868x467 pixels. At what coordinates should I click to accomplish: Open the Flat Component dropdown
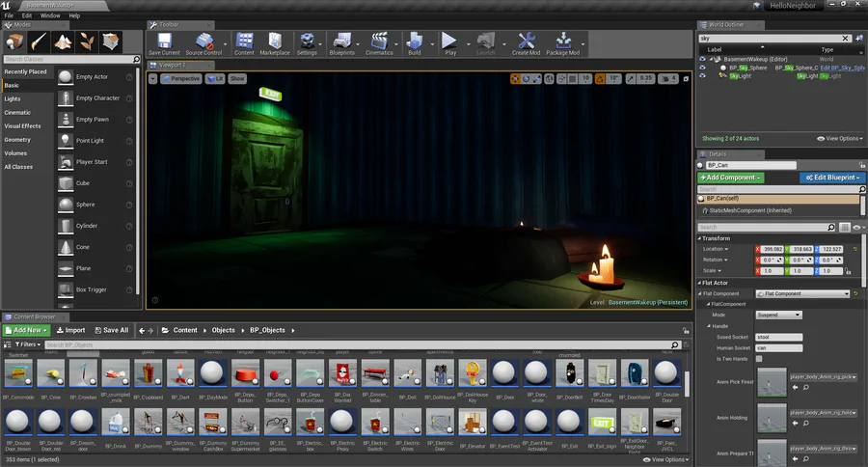(802, 293)
